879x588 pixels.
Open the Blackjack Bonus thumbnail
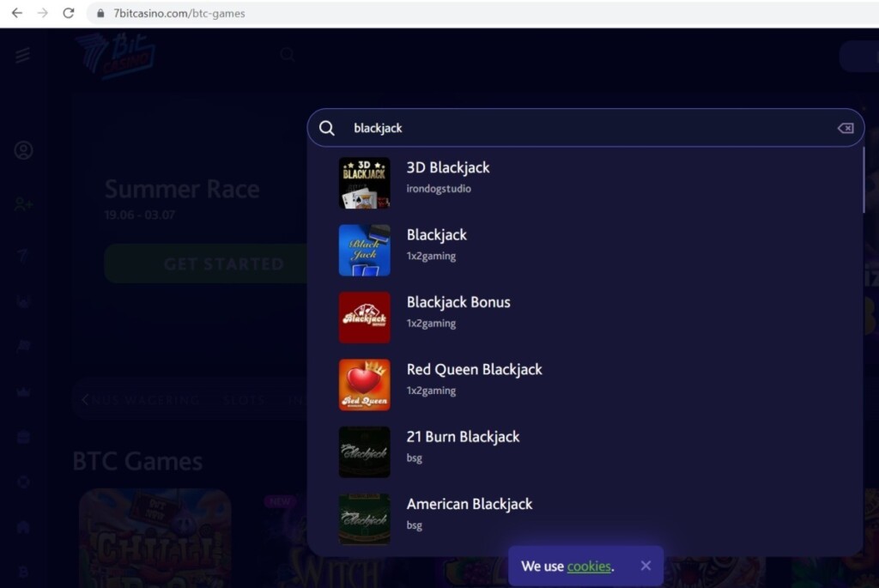364,318
